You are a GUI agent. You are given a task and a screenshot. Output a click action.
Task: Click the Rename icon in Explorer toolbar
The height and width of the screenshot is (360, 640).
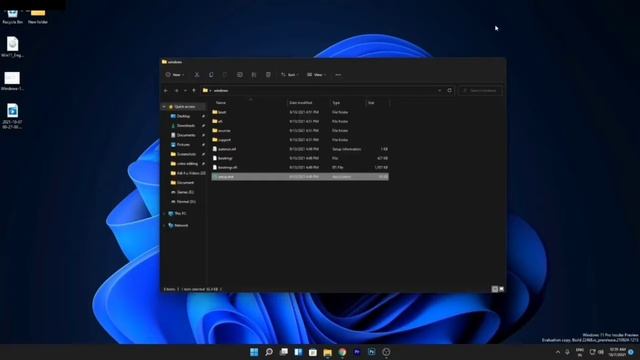click(x=240, y=75)
